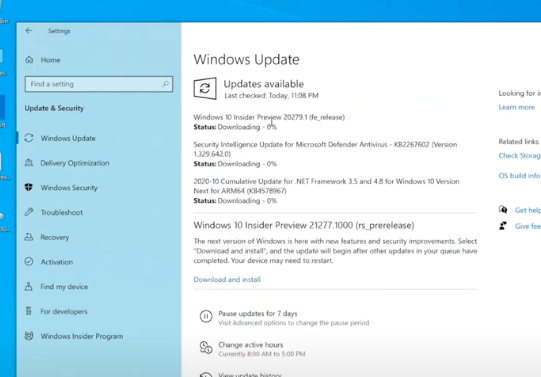Click the Troubleshoot wrench icon

pyautogui.click(x=29, y=212)
